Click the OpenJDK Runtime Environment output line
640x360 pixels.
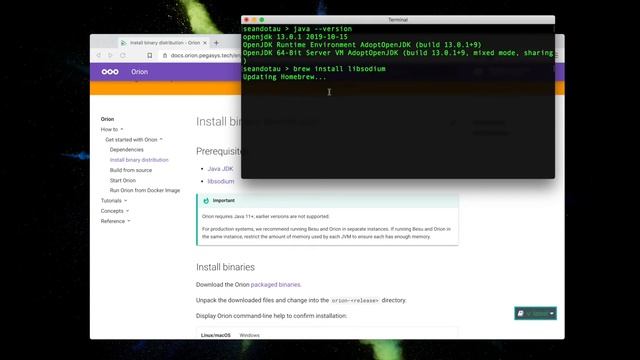(362, 45)
